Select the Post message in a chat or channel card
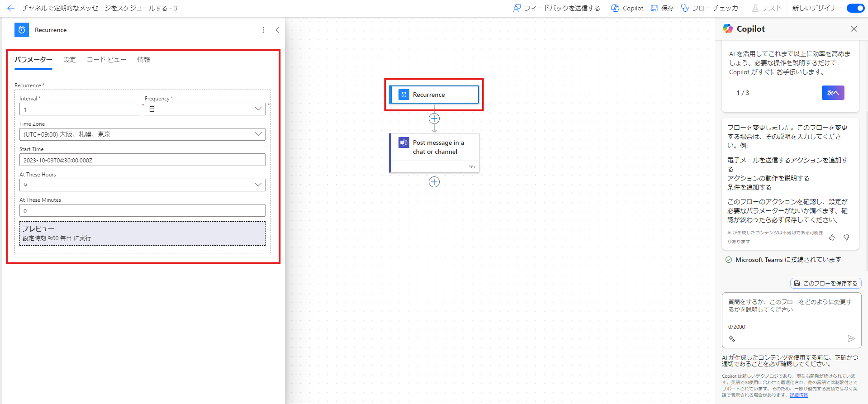 (434, 152)
